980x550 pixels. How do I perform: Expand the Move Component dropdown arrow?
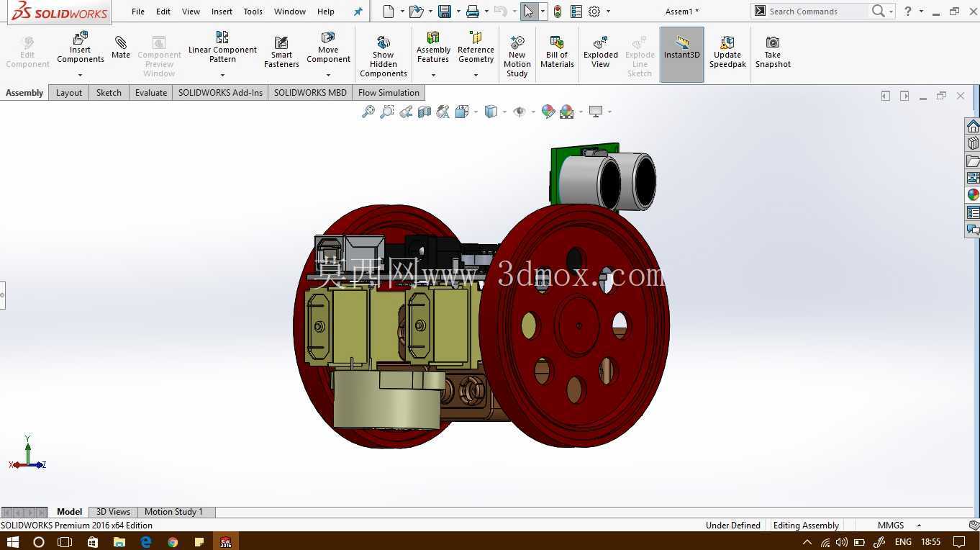tap(328, 75)
